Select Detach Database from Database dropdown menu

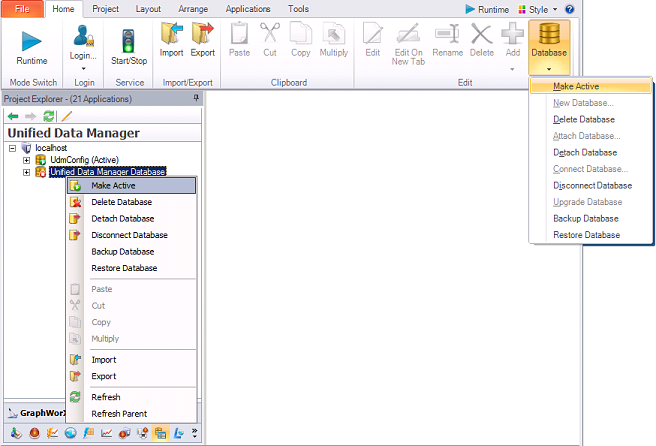(x=584, y=153)
